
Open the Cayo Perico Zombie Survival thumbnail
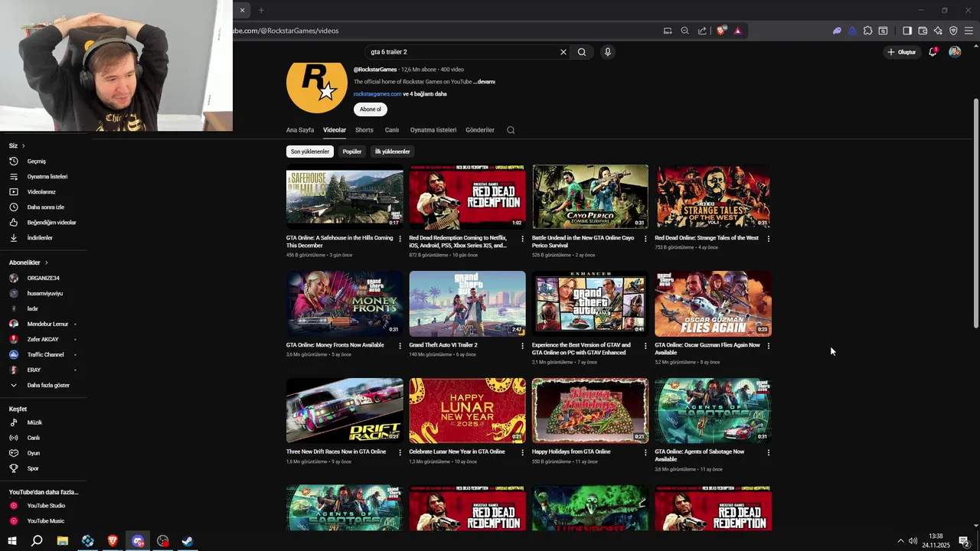click(x=590, y=197)
